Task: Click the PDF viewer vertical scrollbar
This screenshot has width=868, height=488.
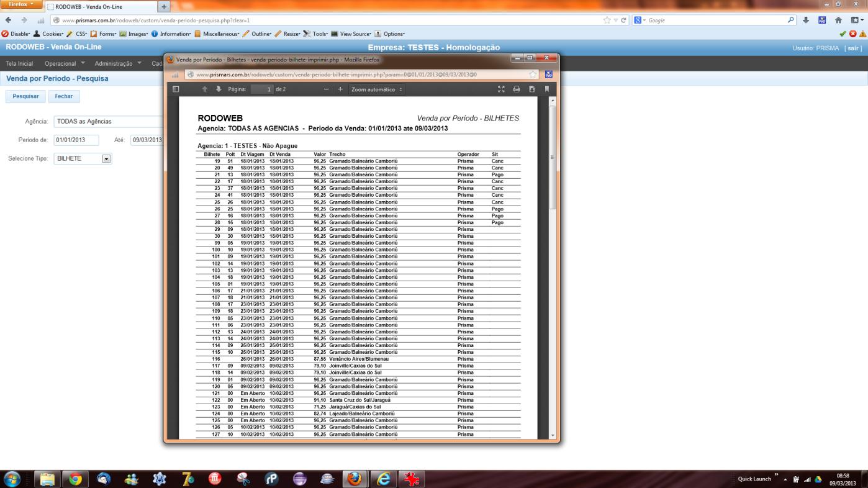Action: coord(553,267)
